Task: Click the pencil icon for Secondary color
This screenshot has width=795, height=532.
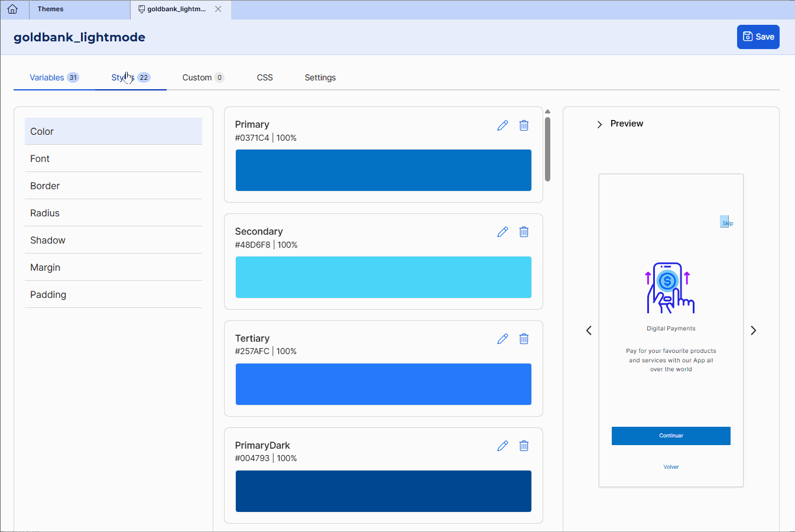Action: click(502, 232)
